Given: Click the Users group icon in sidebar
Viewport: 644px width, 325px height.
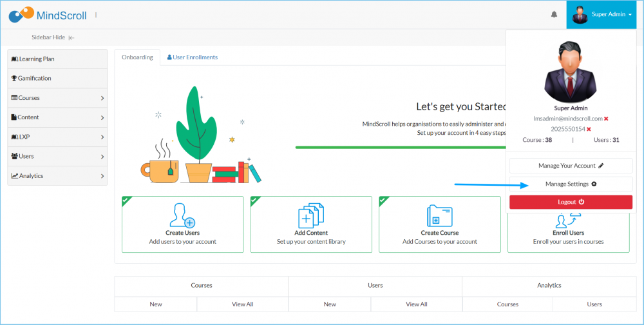Looking at the screenshot, I should coord(14,156).
